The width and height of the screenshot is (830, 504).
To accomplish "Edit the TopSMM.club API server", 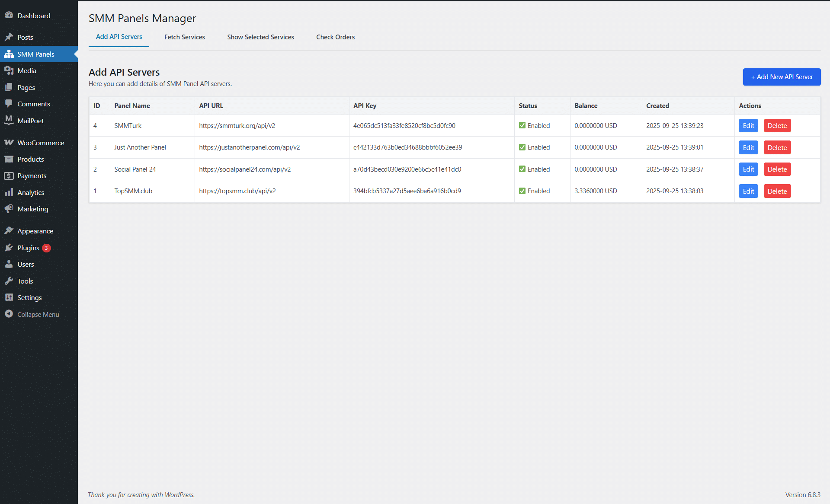I will click(748, 191).
